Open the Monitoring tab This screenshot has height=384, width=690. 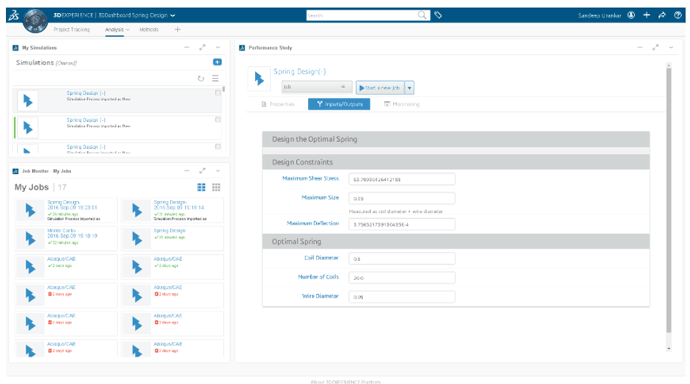tap(402, 104)
